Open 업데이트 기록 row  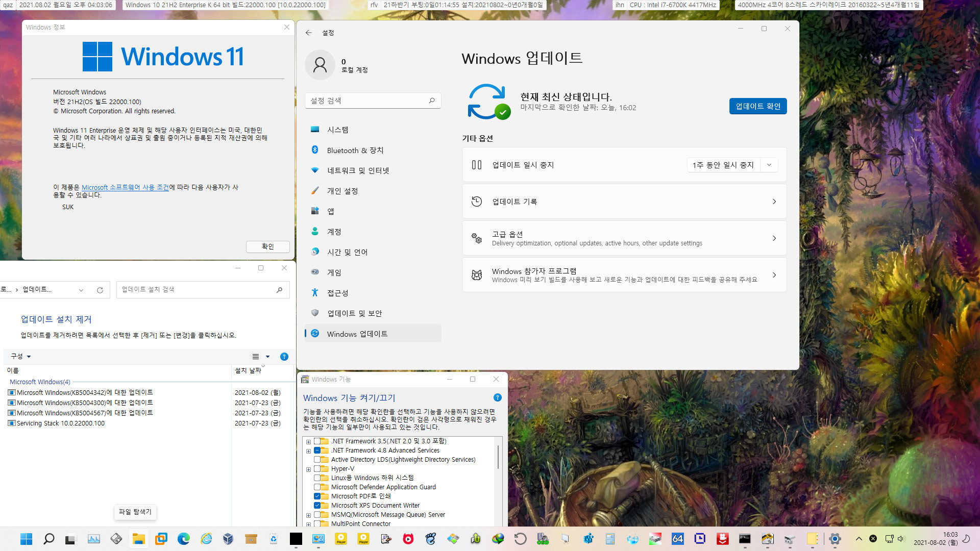624,202
